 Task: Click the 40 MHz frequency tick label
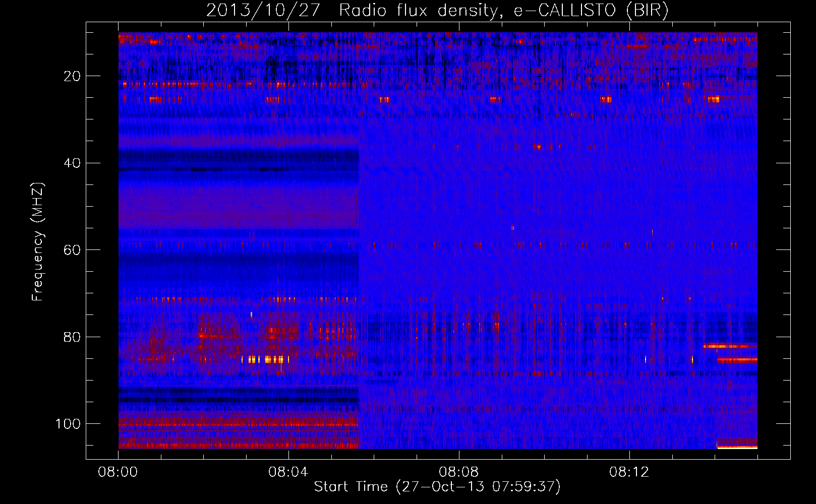(x=72, y=163)
